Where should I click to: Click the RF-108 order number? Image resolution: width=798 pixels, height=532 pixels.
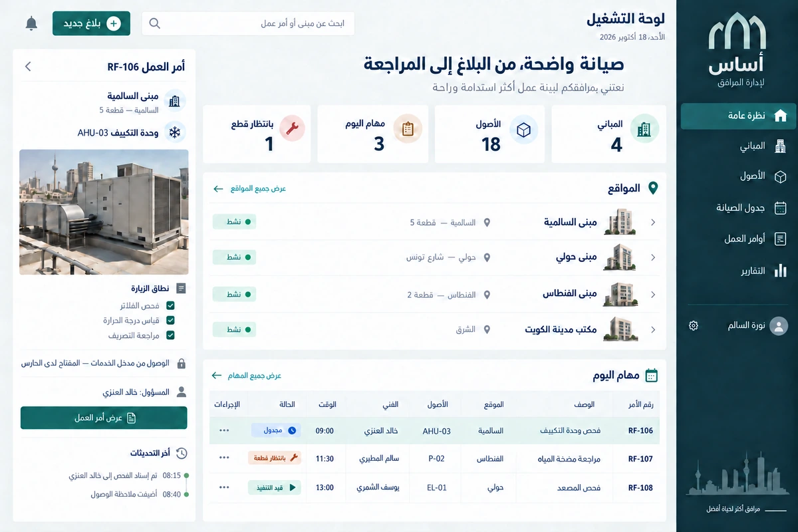640,488
